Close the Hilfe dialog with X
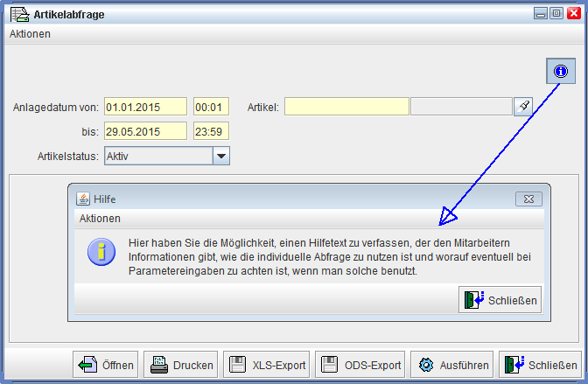This screenshot has width=588, height=384. click(x=528, y=199)
